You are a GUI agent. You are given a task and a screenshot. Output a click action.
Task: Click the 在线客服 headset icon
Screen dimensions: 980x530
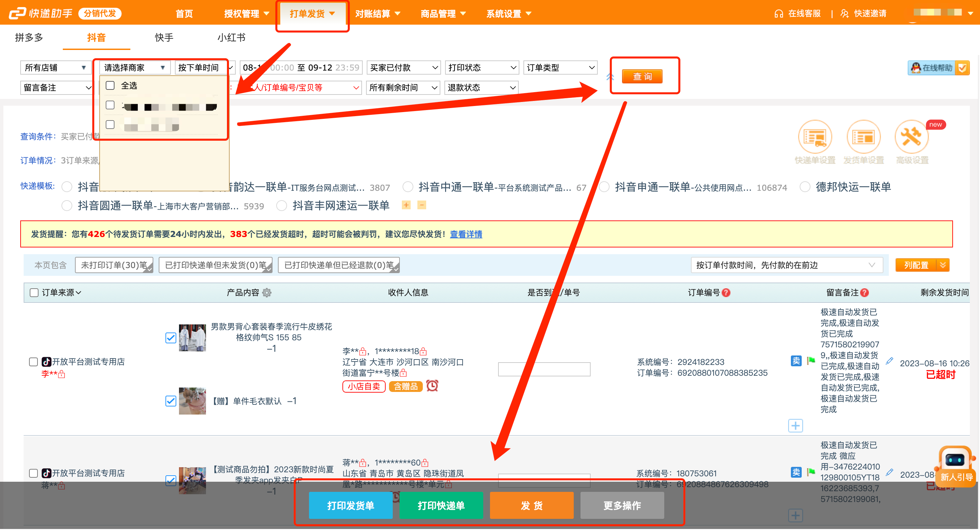coord(778,14)
